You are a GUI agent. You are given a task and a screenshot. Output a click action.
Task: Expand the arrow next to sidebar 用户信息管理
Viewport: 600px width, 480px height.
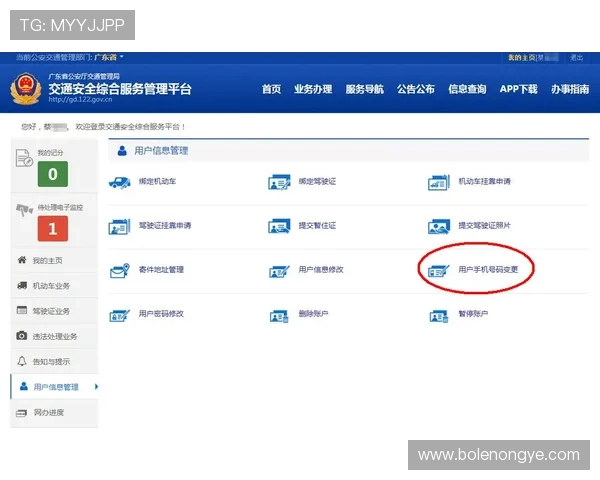click(x=96, y=386)
